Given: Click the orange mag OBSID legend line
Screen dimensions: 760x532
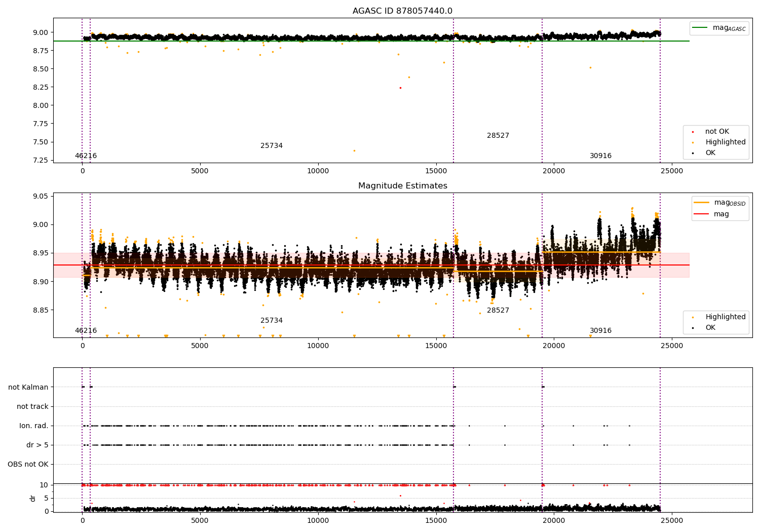Looking at the screenshot, I should pos(701,203).
